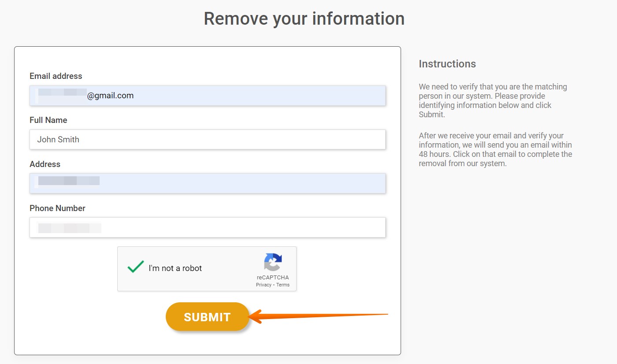This screenshot has width=617, height=364.
Task: Click inside the Address input box
Action: 207,183
